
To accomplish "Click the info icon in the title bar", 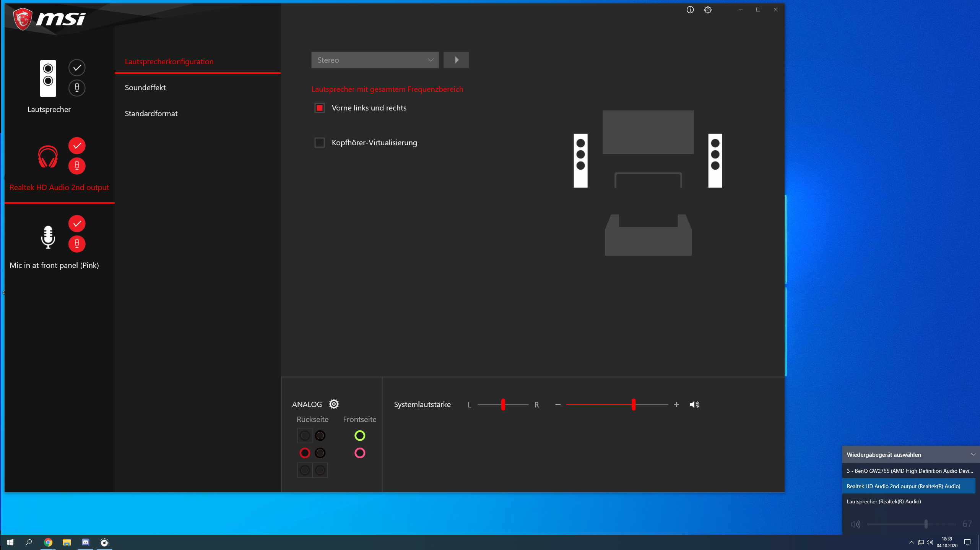I will point(690,10).
